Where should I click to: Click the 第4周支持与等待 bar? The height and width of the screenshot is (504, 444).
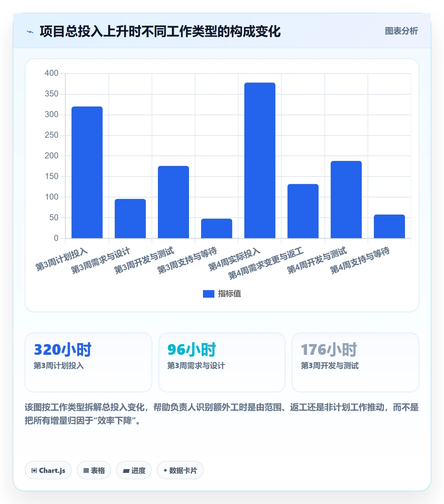tap(389, 226)
